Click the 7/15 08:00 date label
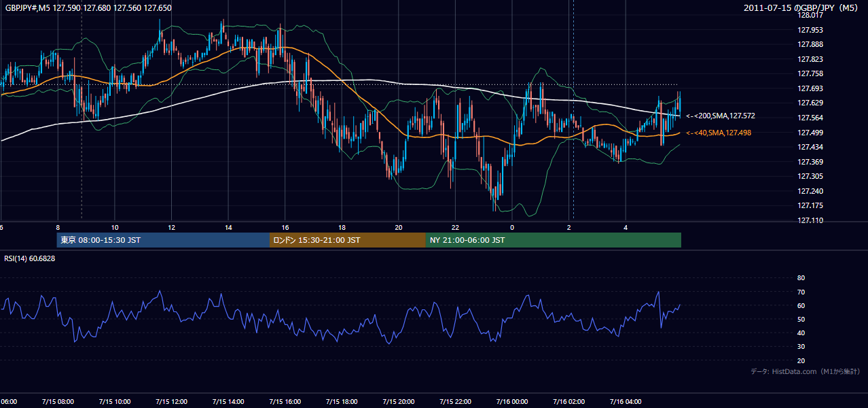The image size is (868, 408). (58, 402)
